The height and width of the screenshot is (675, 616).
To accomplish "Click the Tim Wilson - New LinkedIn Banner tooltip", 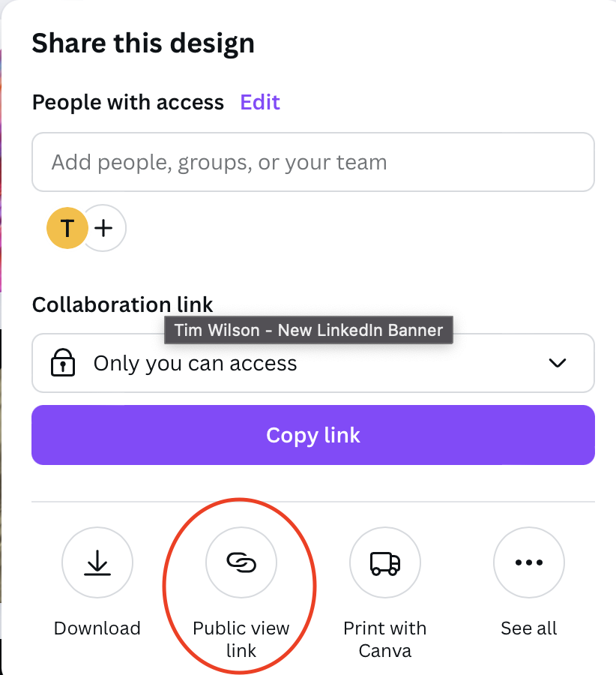I will (x=309, y=330).
